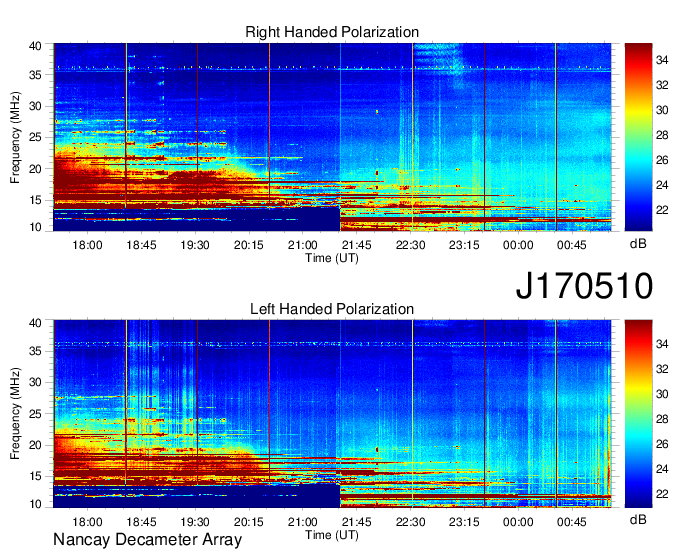This screenshot has height=552, width=680.
Task: Click the 20:15 tick on the right-handed plot
Action: tap(248, 245)
